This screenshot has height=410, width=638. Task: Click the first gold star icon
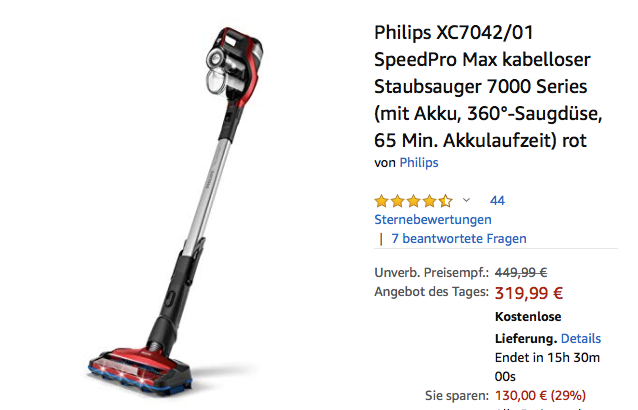click(382, 201)
